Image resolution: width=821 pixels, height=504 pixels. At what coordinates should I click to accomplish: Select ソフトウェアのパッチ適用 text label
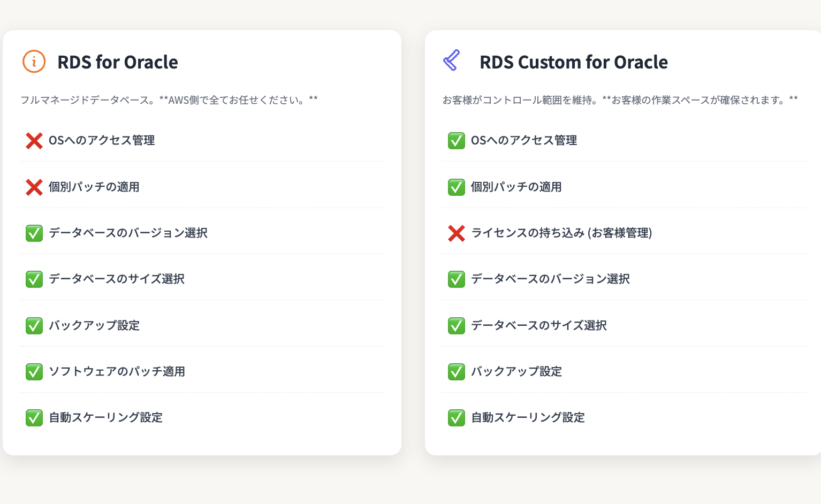pos(117,371)
